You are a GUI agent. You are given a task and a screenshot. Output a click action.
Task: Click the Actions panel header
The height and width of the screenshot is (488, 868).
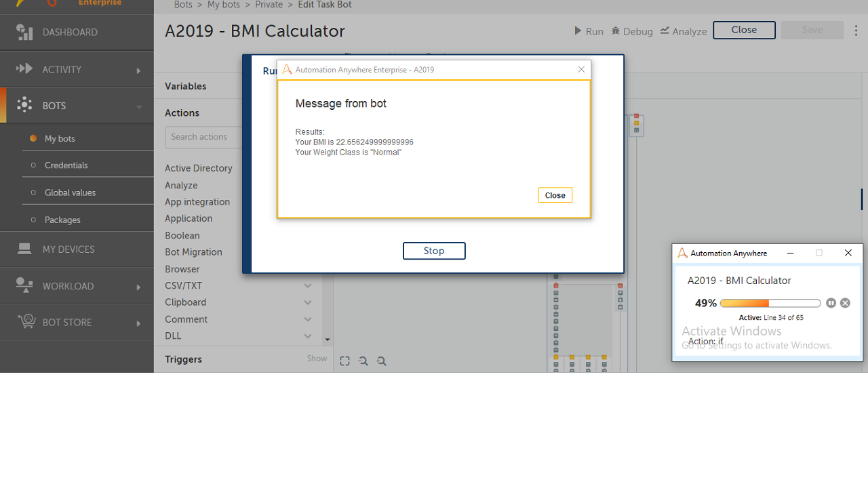182,113
